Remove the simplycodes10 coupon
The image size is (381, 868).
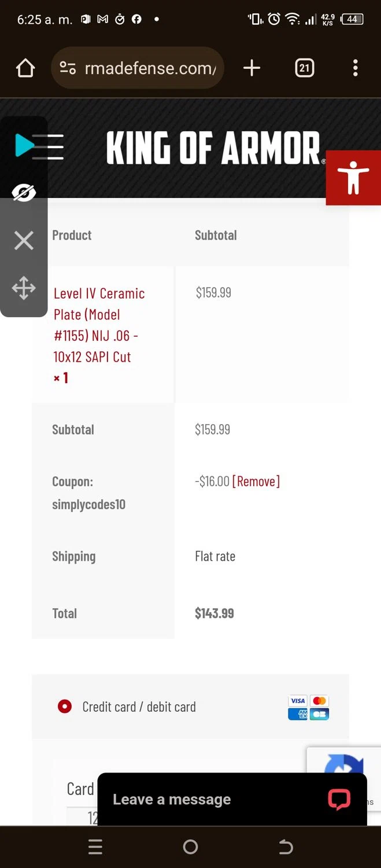(x=256, y=481)
